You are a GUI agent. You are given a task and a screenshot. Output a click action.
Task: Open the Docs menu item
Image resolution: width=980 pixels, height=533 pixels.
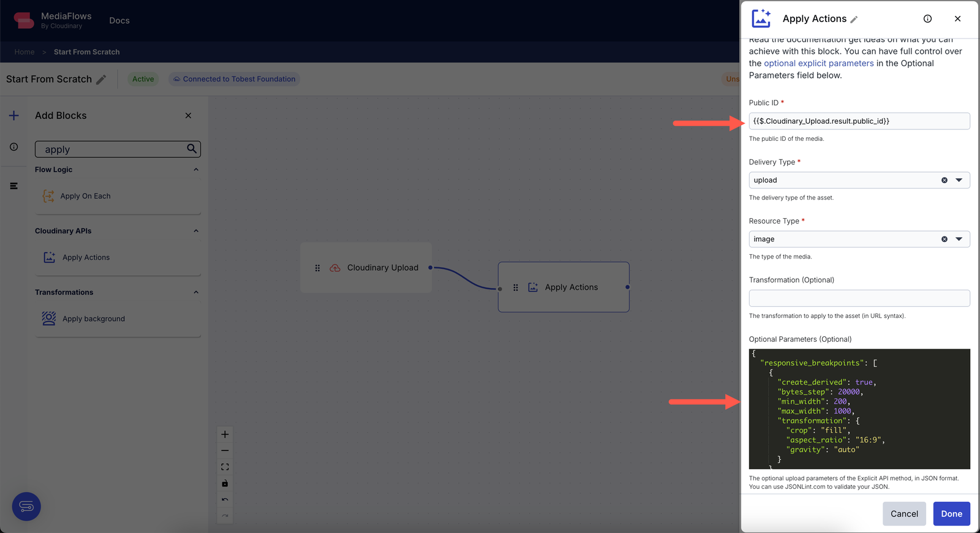click(119, 20)
